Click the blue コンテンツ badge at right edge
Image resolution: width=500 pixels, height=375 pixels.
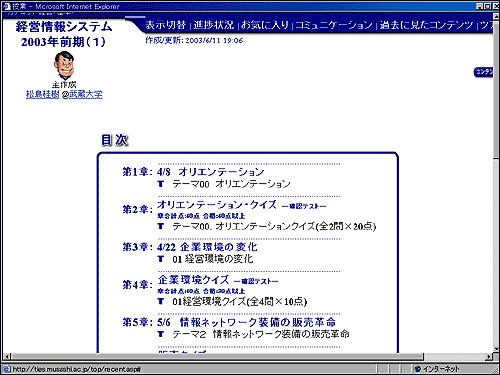pyautogui.click(x=483, y=72)
